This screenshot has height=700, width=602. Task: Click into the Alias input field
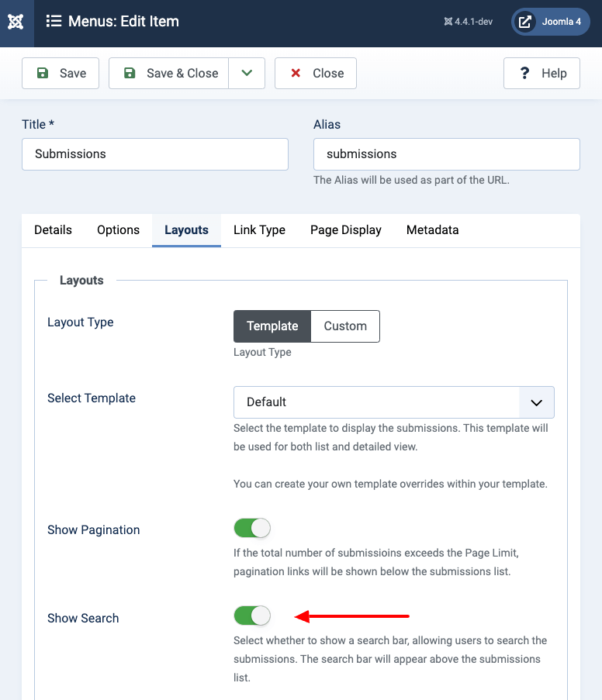[447, 154]
